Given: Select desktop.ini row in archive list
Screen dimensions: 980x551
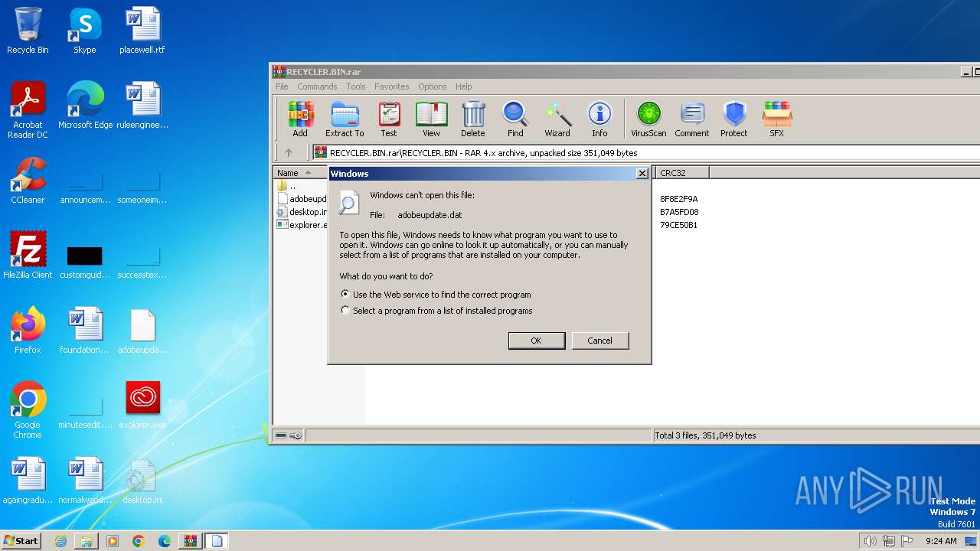Looking at the screenshot, I should 301,212.
